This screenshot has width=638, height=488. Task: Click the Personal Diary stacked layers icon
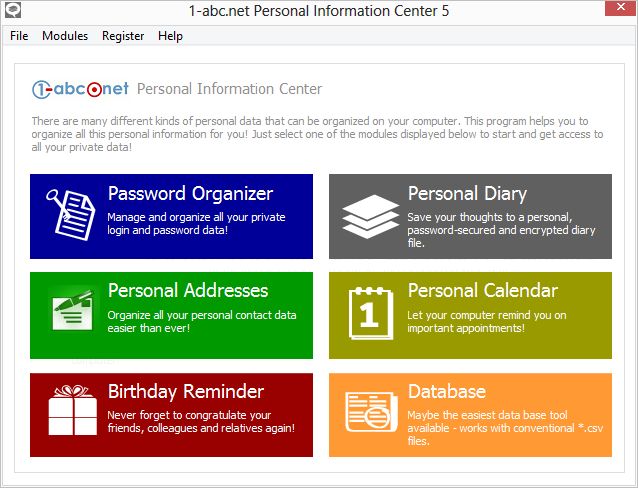pyautogui.click(x=369, y=214)
